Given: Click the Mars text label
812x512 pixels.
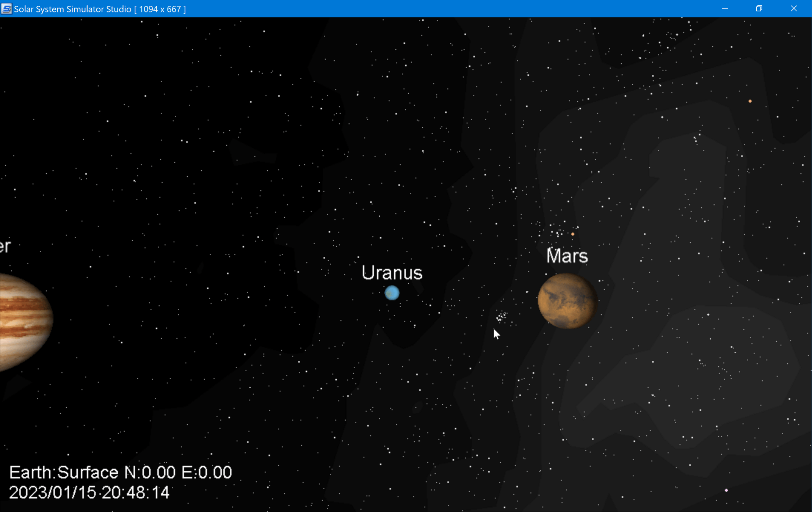Looking at the screenshot, I should pos(567,256).
